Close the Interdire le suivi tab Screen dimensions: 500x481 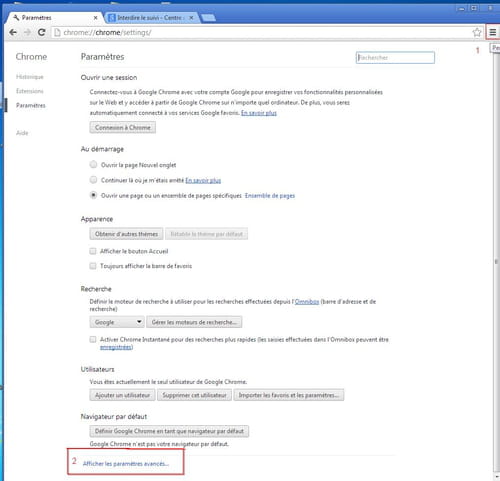pos(191,18)
